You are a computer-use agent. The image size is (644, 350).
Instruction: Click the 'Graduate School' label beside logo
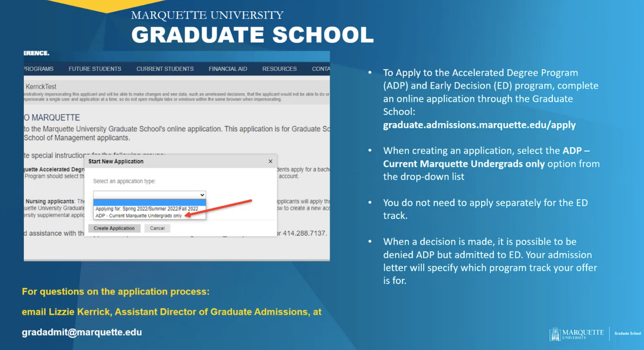628,333
